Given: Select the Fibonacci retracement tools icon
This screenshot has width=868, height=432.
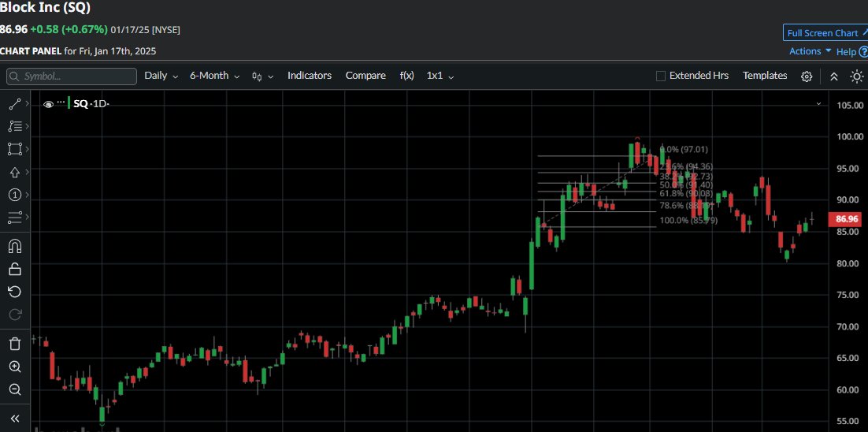Looking at the screenshot, I should tap(15, 126).
